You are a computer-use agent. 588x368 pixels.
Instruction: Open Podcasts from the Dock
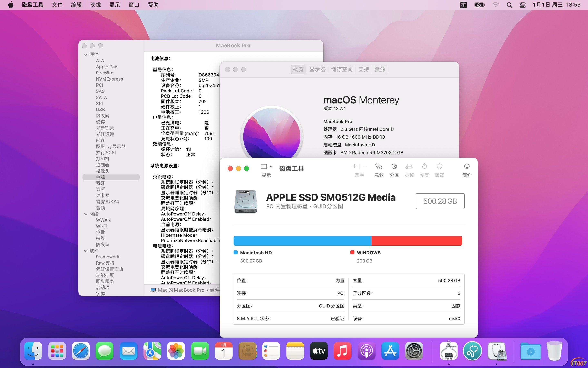point(366,351)
